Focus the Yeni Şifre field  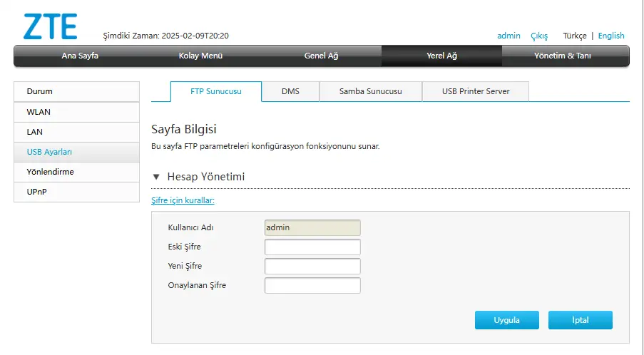(312, 267)
